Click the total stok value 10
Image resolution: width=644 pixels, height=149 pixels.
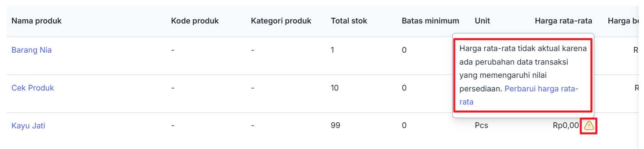point(335,88)
